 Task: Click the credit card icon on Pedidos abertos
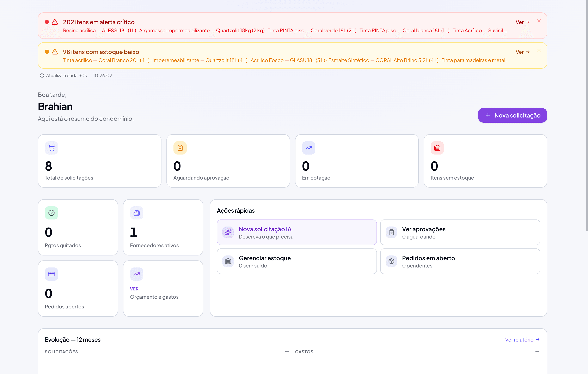click(x=51, y=274)
